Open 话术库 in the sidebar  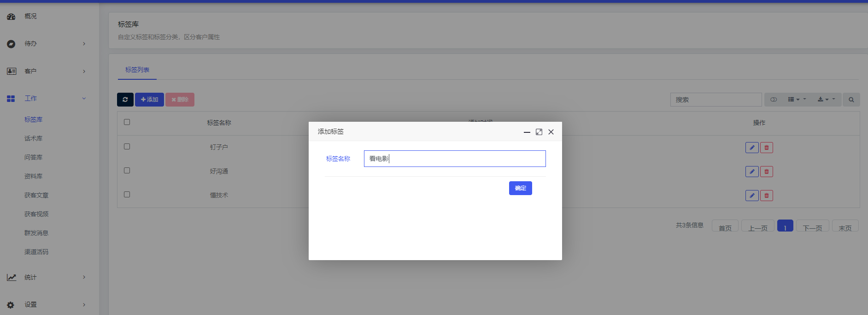[x=33, y=138]
